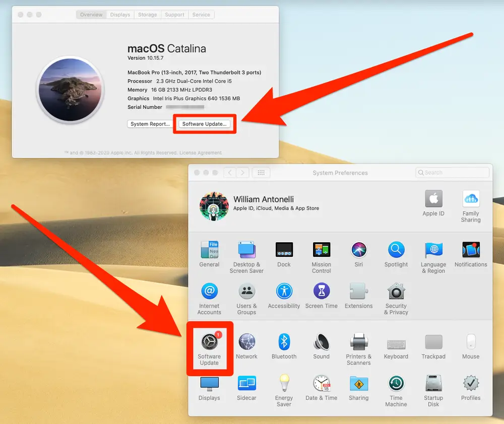Image resolution: width=504 pixels, height=424 pixels.
Task: Open the Sidecar preference pane
Action: (x=246, y=384)
